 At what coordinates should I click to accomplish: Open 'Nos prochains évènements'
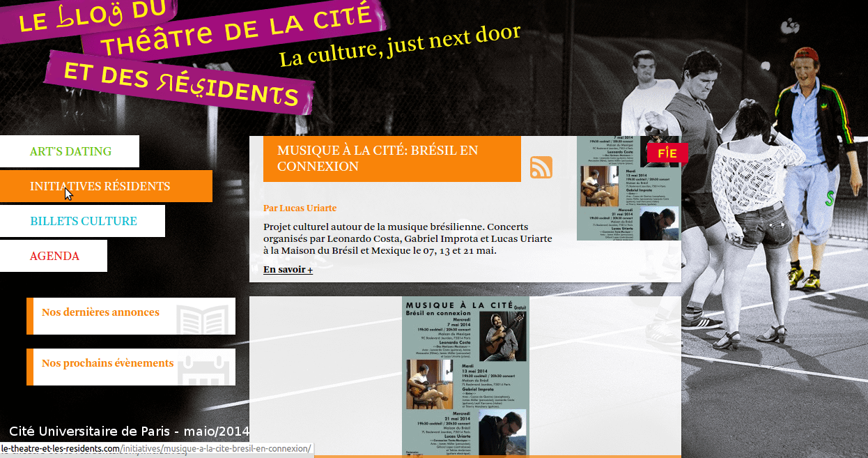108,363
